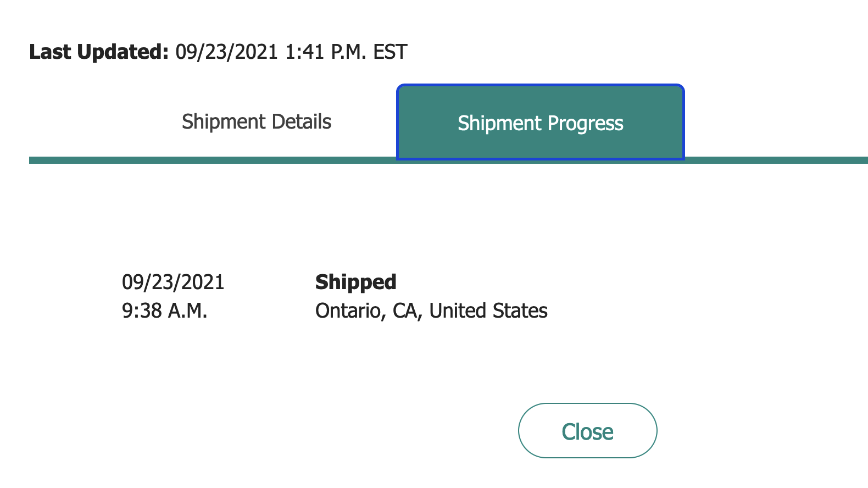Image resolution: width=868 pixels, height=488 pixels.
Task: Click the word Shipment in the Details tab
Action: pos(224,121)
